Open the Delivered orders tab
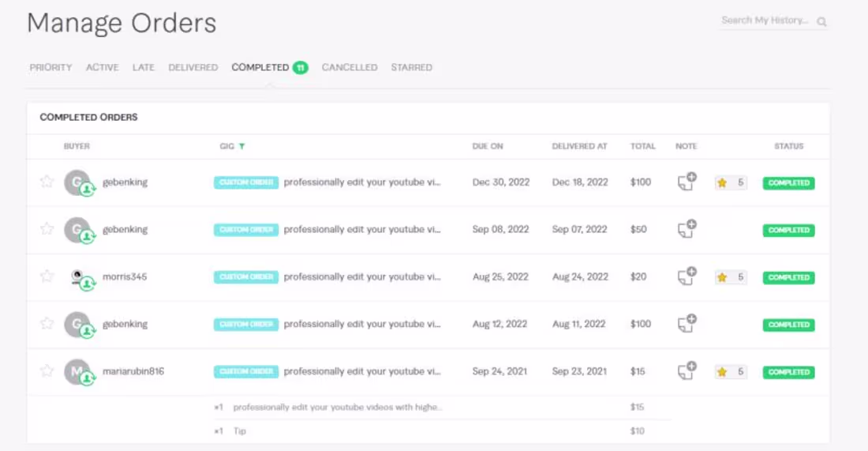This screenshot has height=451, width=868. [193, 68]
